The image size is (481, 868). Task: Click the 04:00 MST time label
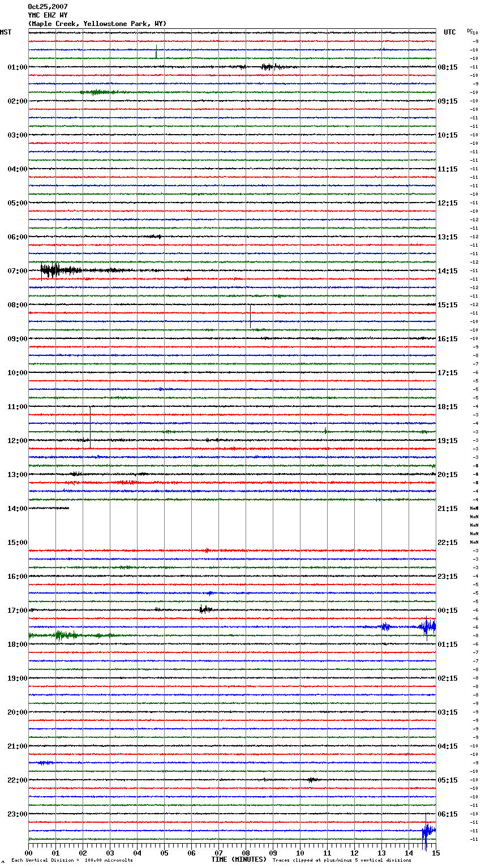pos(18,169)
